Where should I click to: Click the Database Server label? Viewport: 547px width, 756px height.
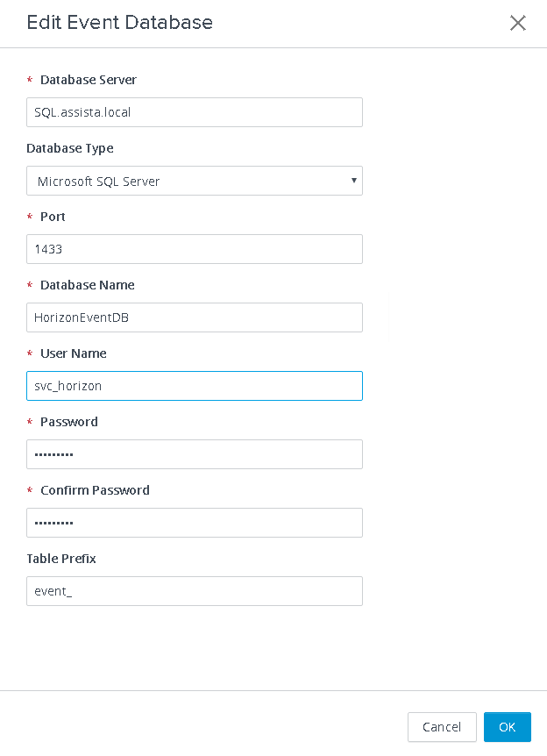click(89, 80)
